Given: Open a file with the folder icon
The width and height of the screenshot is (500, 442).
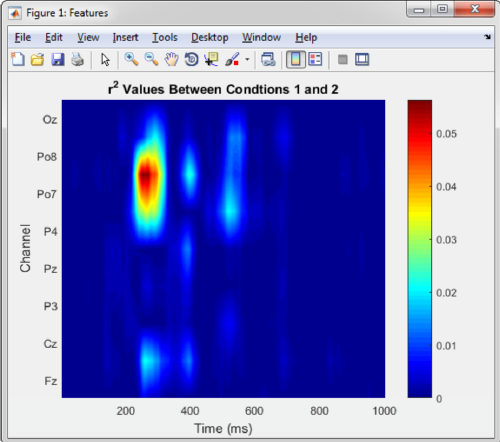Looking at the screenshot, I should pos(38,60).
